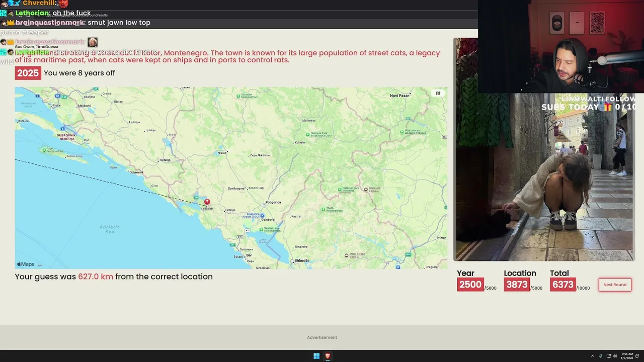Select Podgorica Airport marker on map
This screenshot has width=644, height=362.
coord(263,215)
